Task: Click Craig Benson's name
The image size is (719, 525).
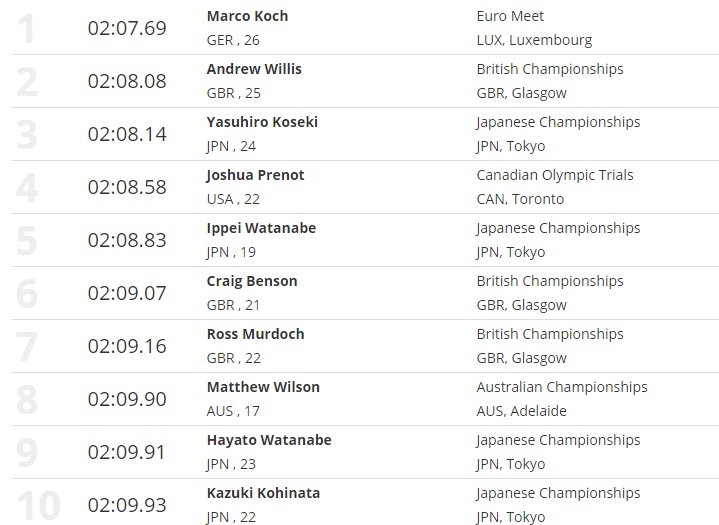Action: pyautogui.click(x=252, y=281)
